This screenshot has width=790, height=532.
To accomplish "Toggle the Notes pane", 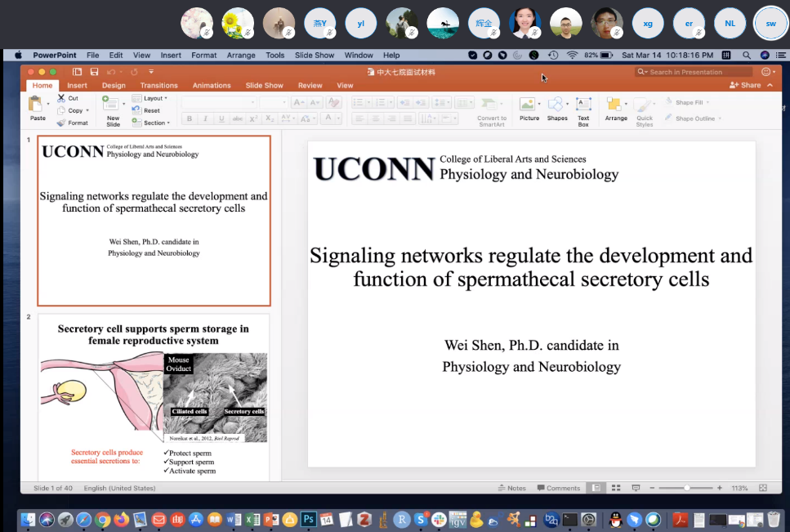I will 512,488.
